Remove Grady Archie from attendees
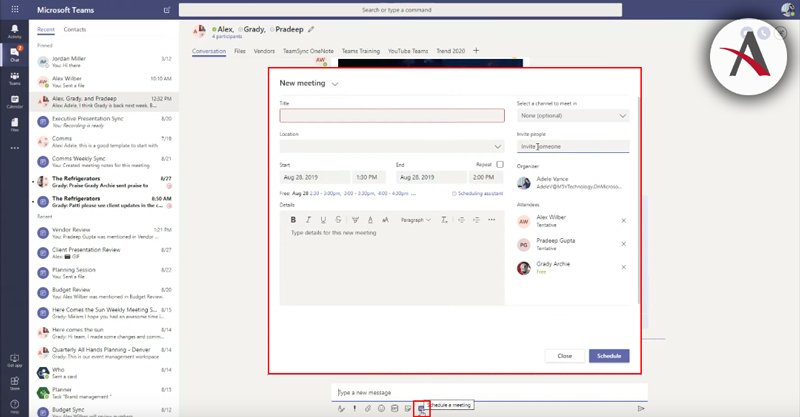This screenshot has width=800, height=417. point(623,267)
